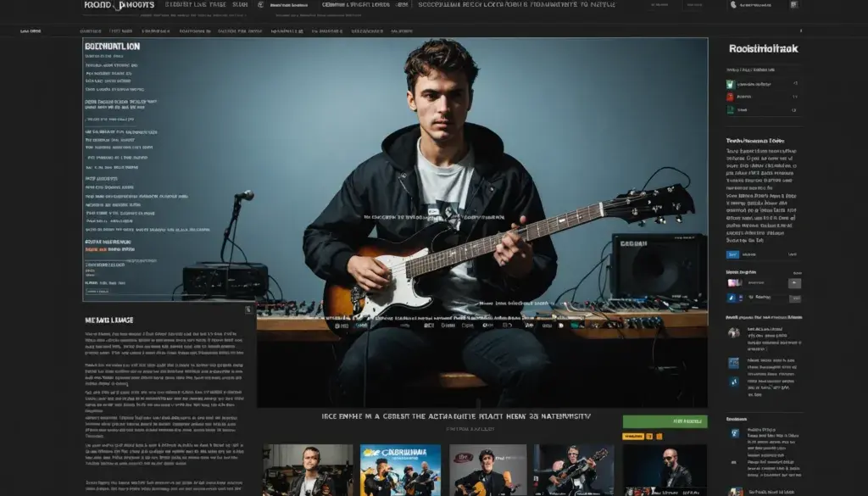Follow the artist name link in the right sidebar heading
The height and width of the screenshot is (496, 868).
tap(761, 48)
